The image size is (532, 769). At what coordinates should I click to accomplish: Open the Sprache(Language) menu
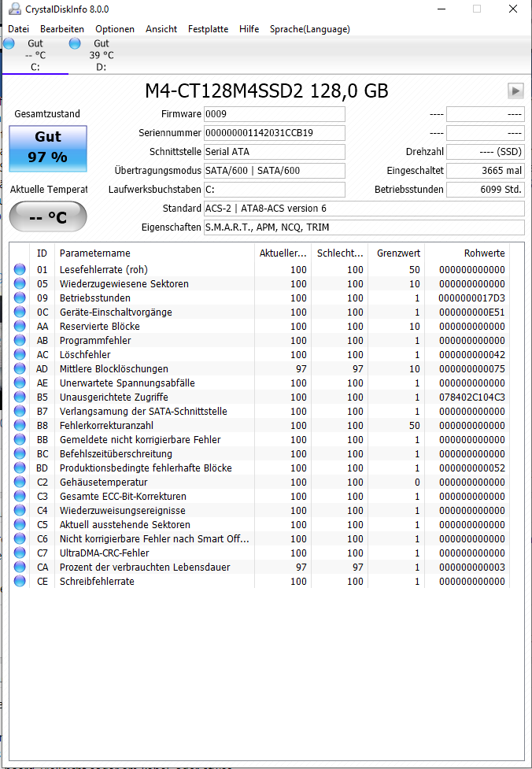[310, 29]
